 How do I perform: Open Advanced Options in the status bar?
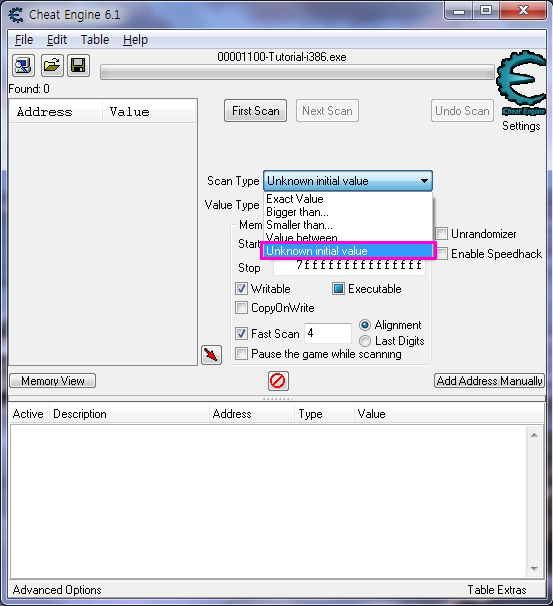(57, 590)
